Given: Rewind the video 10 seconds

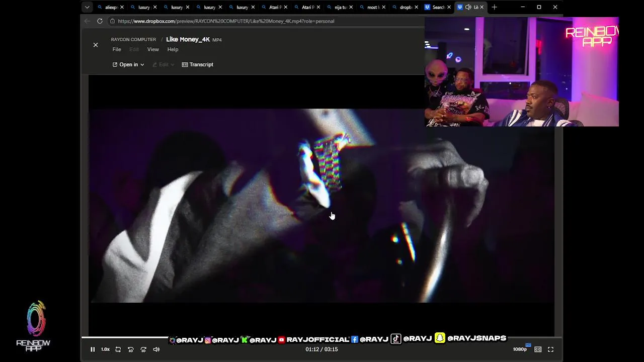Looking at the screenshot, I should coord(131,349).
